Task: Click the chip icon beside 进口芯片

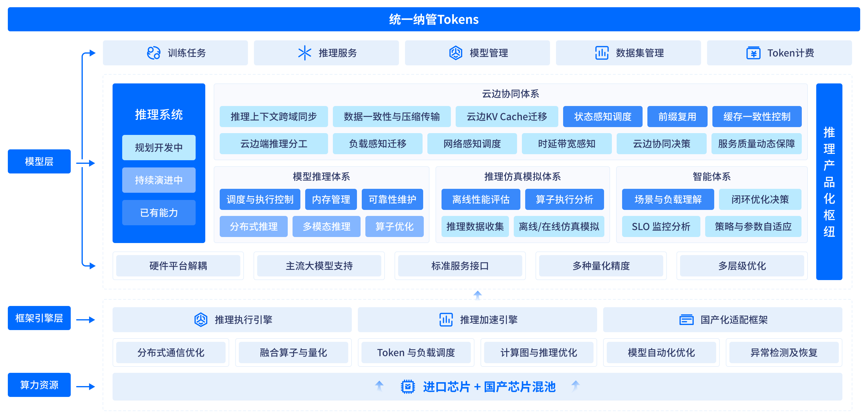Action: 408,387
